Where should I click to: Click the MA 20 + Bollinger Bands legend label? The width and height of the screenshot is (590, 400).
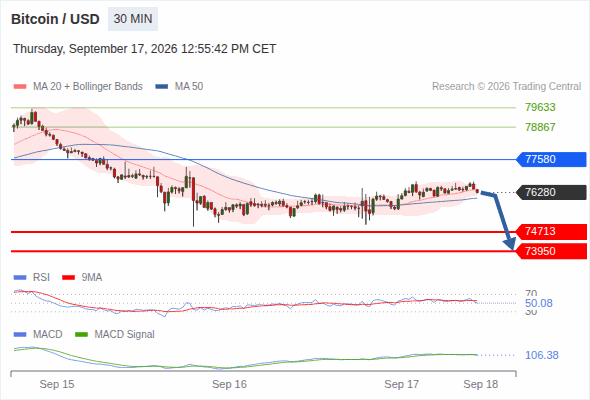[x=88, y=87]
